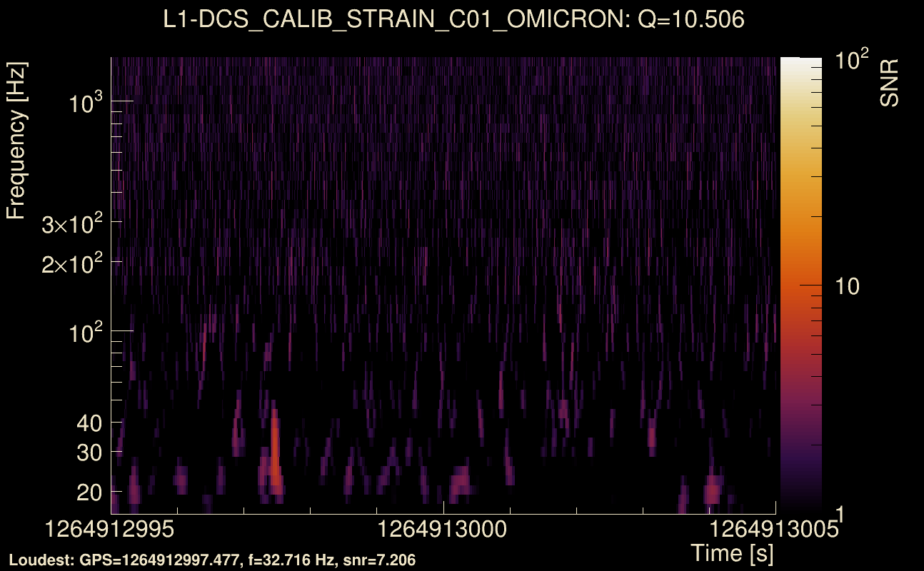
Task: Select the Loudest GPS summary text
Action: click(x=211, y=560)
